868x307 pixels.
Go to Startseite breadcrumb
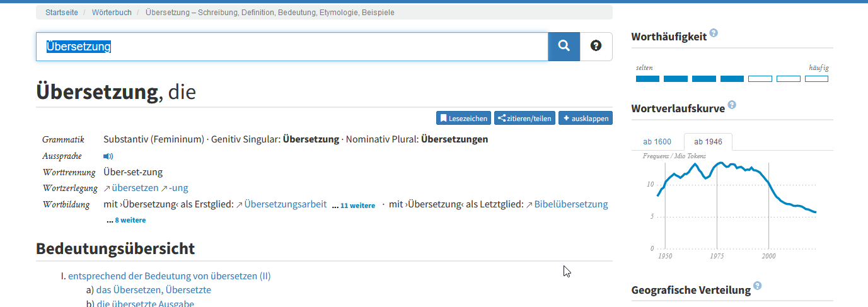coord(61,13)
